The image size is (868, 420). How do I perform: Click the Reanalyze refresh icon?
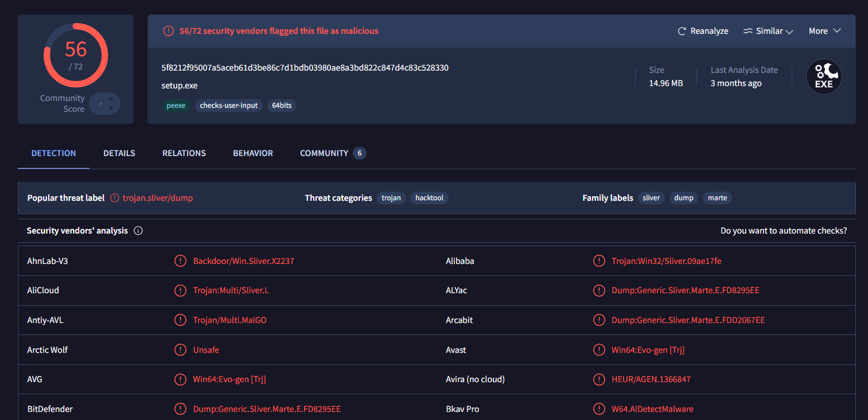click(x=682, y=31)
